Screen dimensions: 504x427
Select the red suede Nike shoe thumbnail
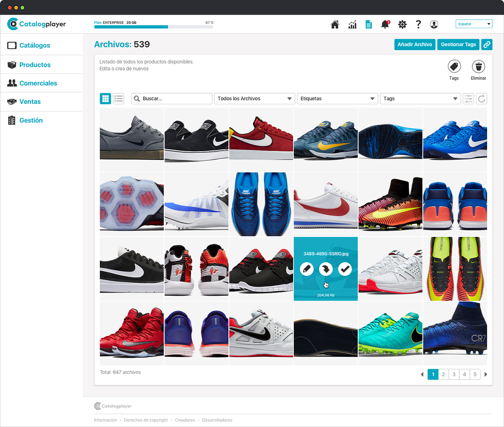pyautogui.click(x=261, y=140)
